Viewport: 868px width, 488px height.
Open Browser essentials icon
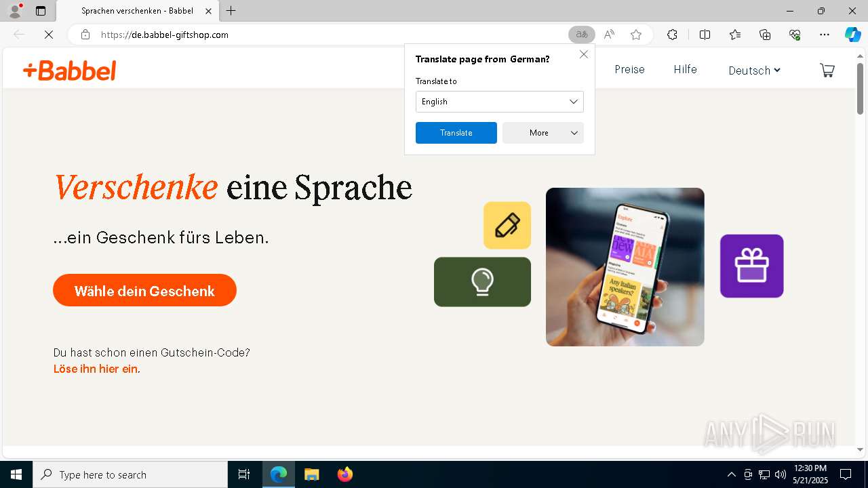point(795,35)
